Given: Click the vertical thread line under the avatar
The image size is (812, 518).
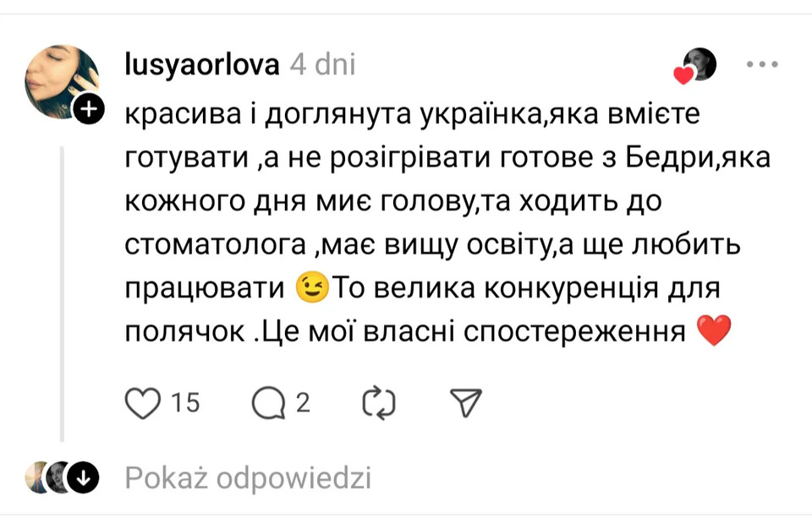Looking at the screenshot, I should [61, 287].
